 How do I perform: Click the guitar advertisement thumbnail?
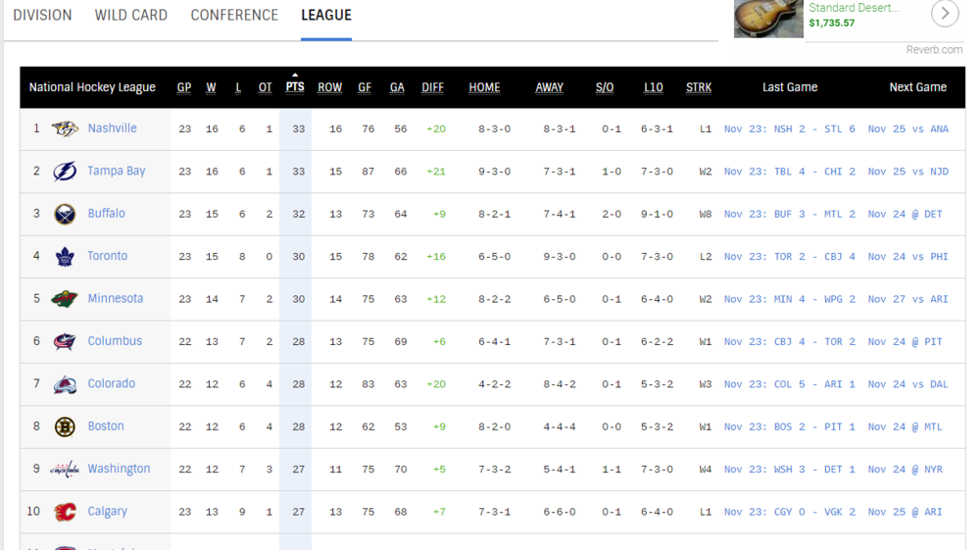pos(768,19)
